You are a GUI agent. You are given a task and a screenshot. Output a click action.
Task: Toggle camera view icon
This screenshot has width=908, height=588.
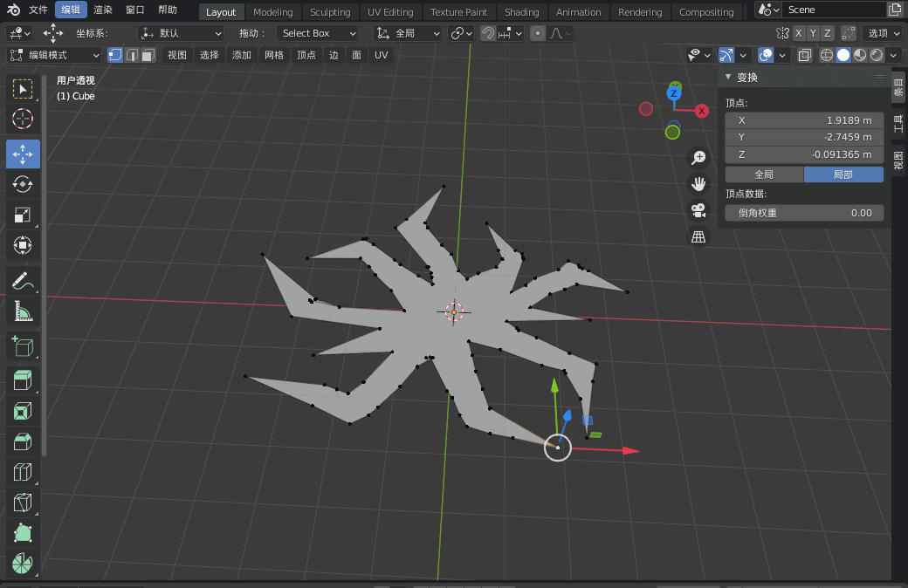(x=698, y=210)
